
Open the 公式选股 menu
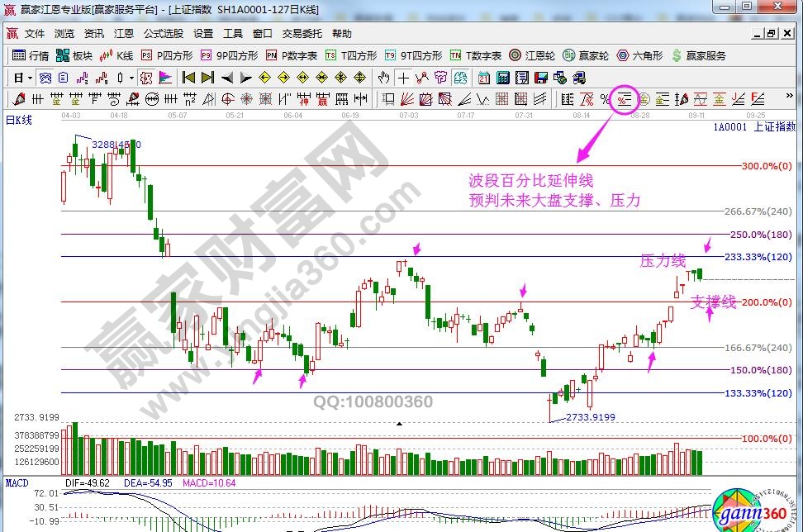[164, 34]
